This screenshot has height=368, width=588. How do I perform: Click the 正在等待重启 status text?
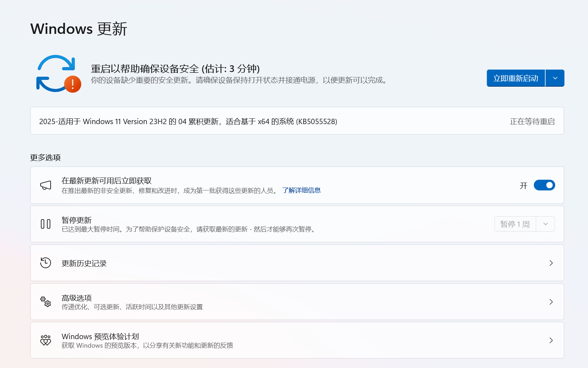533,121
